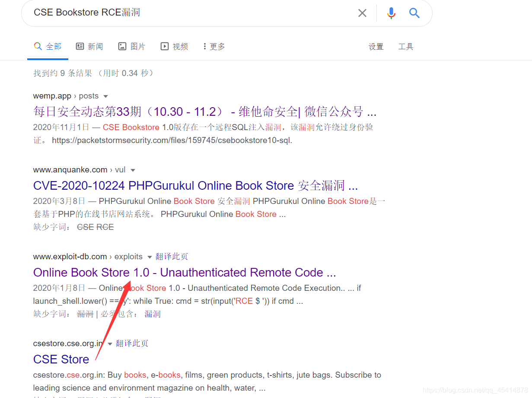Image resolution: width=532 pixels, height=398 pixels.
Task: Expand dropdown arrow beside csestore.cse.org.in
Action: (x=110, y=344)
